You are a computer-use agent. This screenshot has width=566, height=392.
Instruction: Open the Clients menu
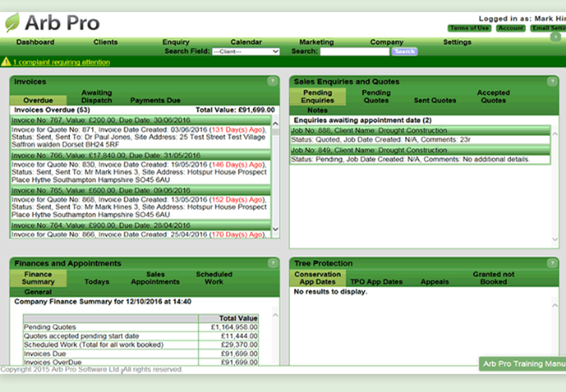pos(105,42)
